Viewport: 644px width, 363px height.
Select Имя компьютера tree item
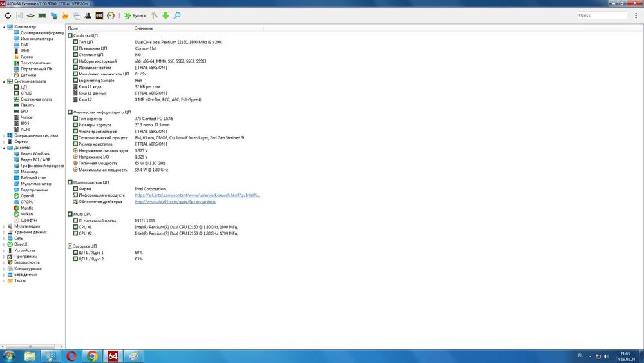(37, 39)
